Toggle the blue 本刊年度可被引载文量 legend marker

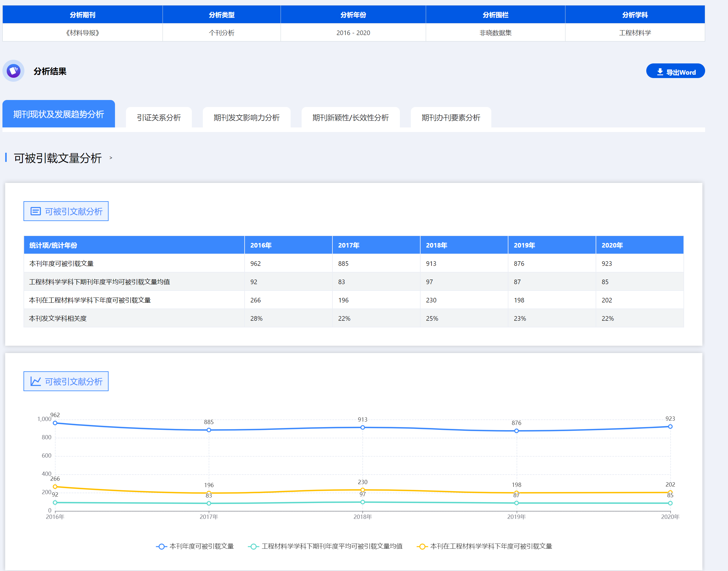[162, 546]
